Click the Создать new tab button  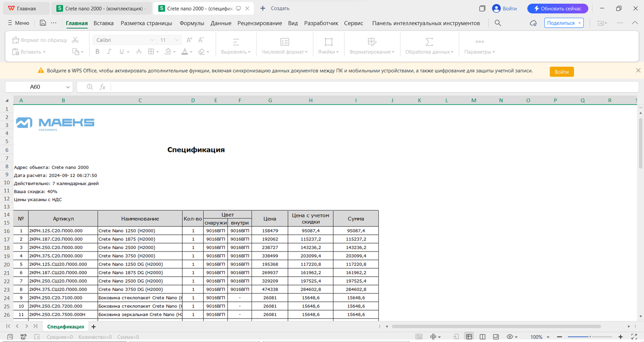[x=275, y=8]
